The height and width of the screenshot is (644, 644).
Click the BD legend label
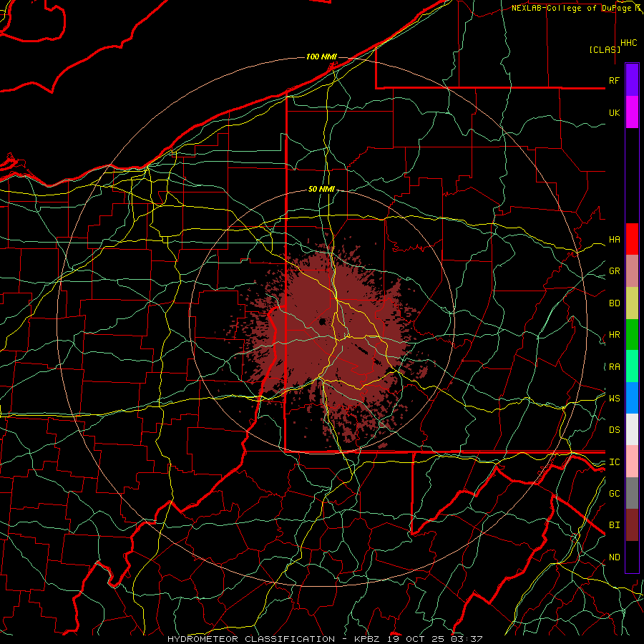[x=614, y=303]
